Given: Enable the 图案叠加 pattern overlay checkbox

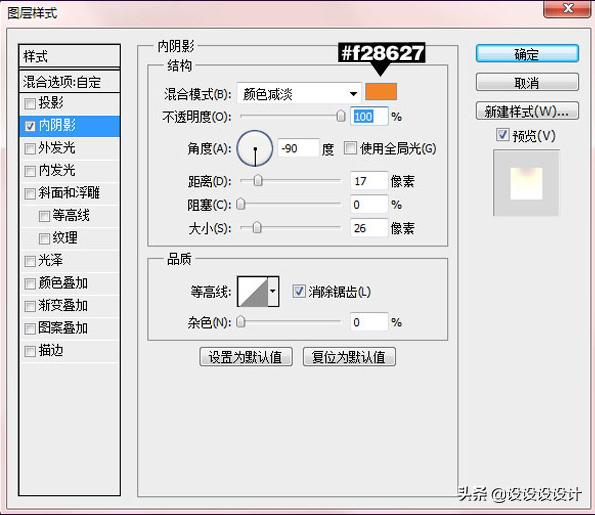Looking at the screenshot, I should click(x=30, y=329).
